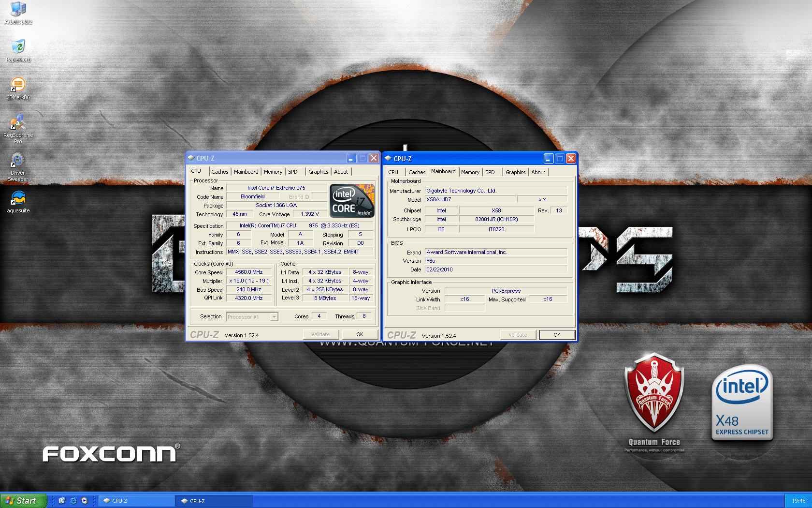Open the Arbeitsplatz desktop icon

(x=18, y=13)
